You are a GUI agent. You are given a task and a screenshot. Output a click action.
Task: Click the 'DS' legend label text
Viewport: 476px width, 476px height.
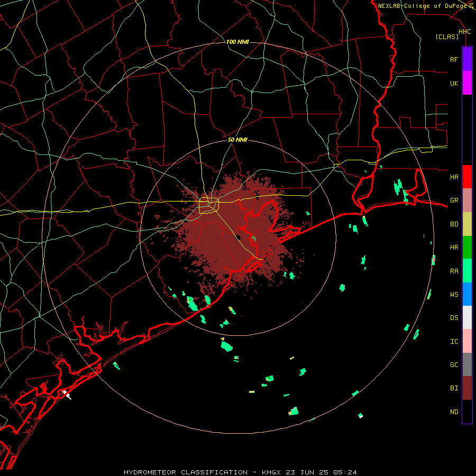coord(454,318)
